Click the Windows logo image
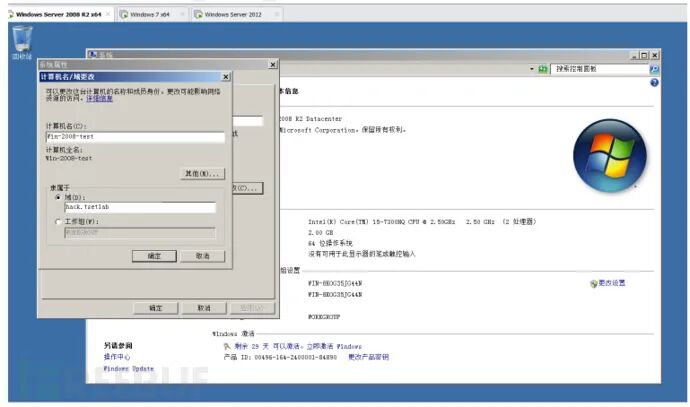The image size is (690, 407). (x=610, y=155)
